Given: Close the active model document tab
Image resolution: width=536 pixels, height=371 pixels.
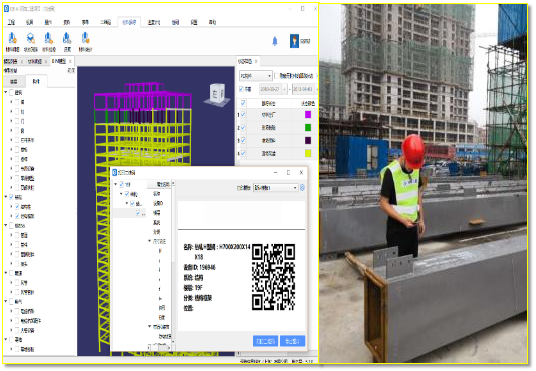Looking at the screenshot, I should pos(70,61).
